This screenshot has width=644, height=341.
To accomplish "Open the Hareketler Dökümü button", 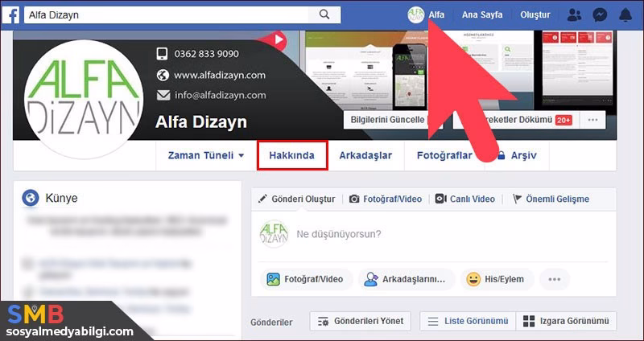I will click(x=516, y=120).
